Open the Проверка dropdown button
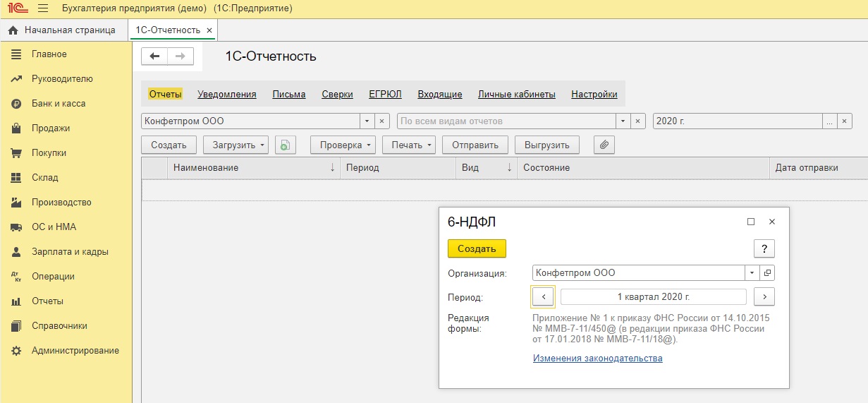The height and width of the screenshot is (403, 868). tap(342, 145)
